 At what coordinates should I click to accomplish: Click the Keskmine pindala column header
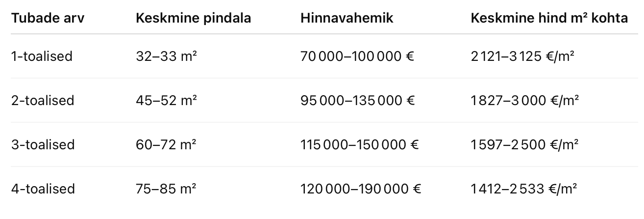point(193,18)
